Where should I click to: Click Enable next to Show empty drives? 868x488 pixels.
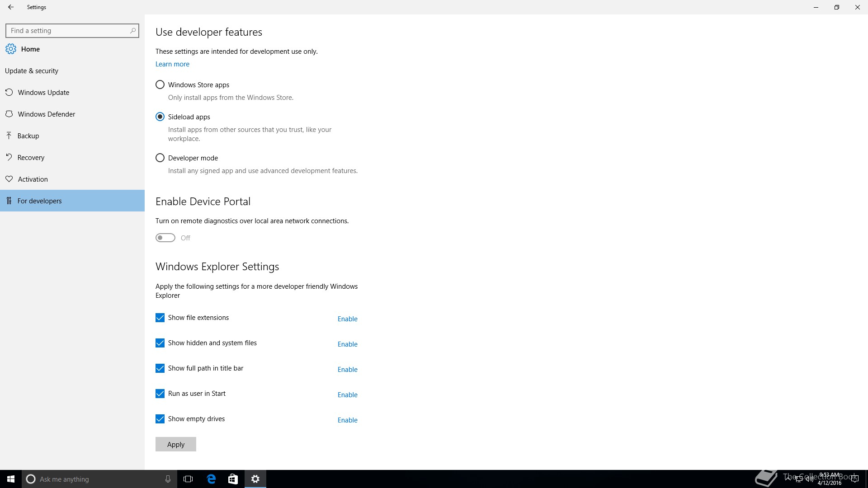(347, 420)
